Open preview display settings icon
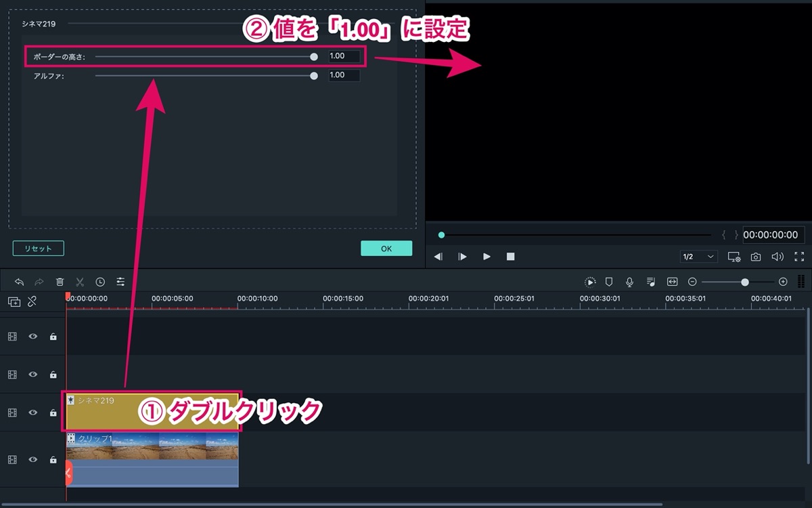Image resolution: width=812 pixels, height=508 pixels. click(734, 257)
